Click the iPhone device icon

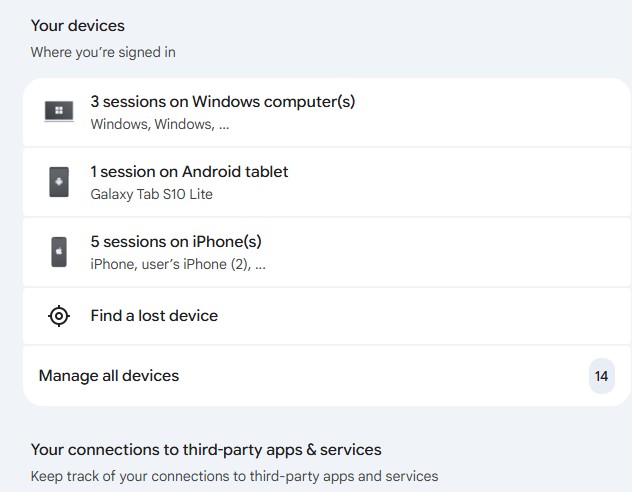pyautogui.click(x=59, y=252)
